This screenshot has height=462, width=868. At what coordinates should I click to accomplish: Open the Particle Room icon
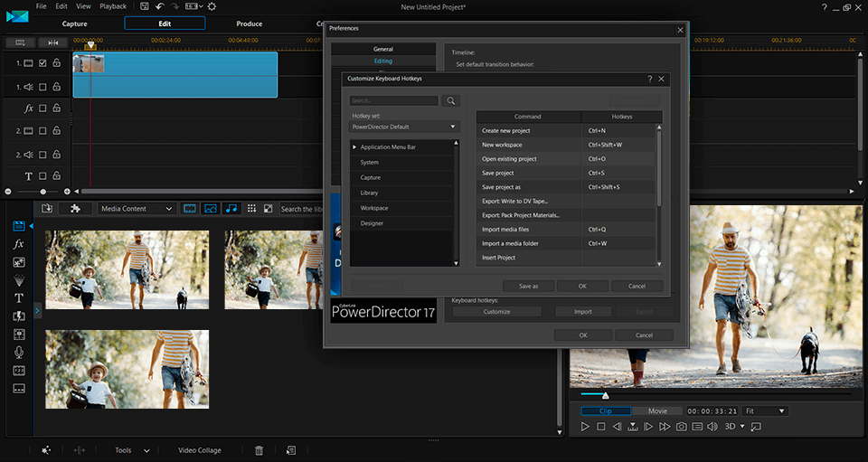coord(19,280)
